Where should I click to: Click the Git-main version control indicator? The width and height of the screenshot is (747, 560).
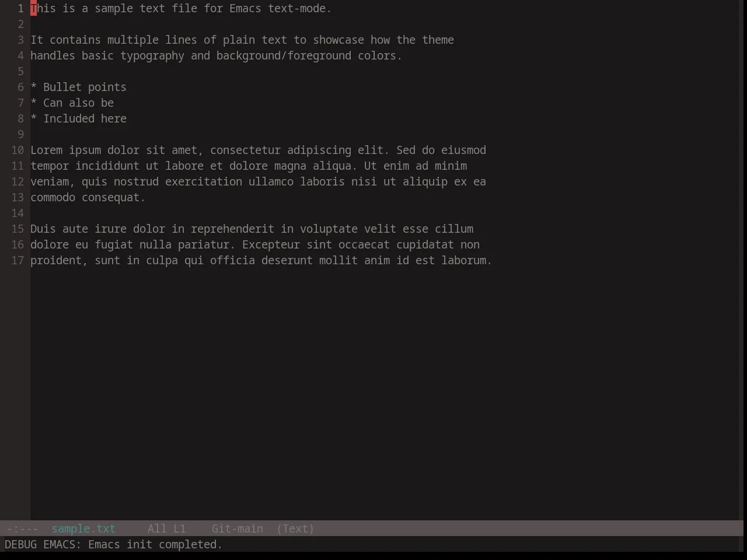(238, 529)
